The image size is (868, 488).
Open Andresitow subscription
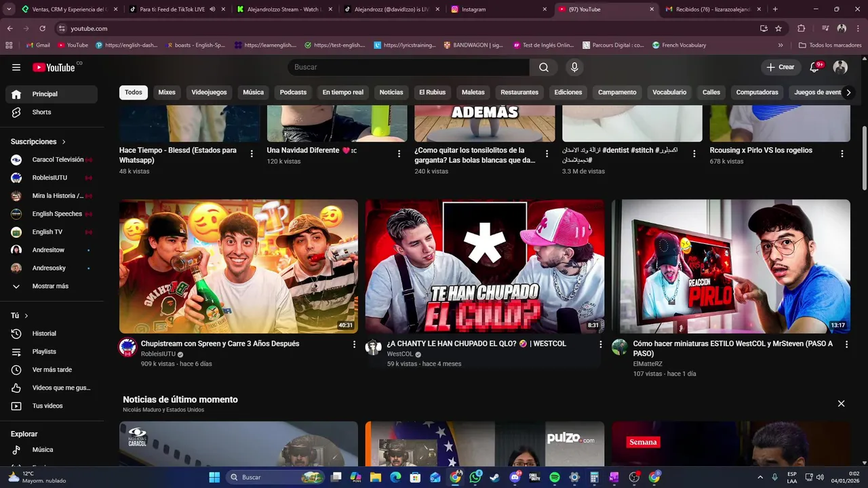[x=52, y=250]
